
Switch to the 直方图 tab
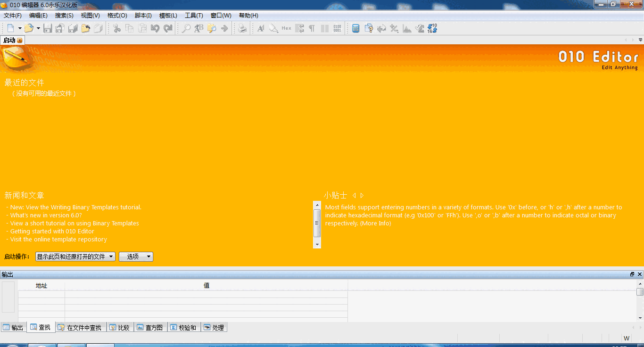click(x=150, y=327)
